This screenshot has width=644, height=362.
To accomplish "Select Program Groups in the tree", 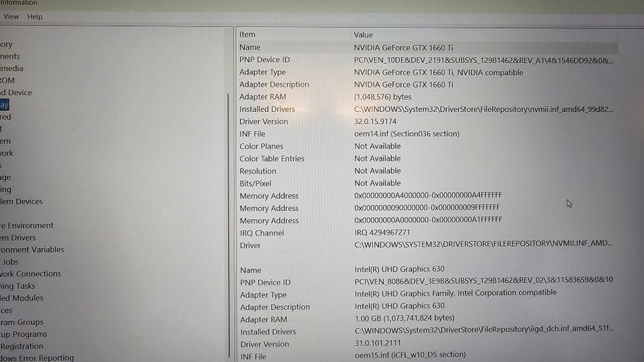I will pyautogui.click(x=21, y=322).
